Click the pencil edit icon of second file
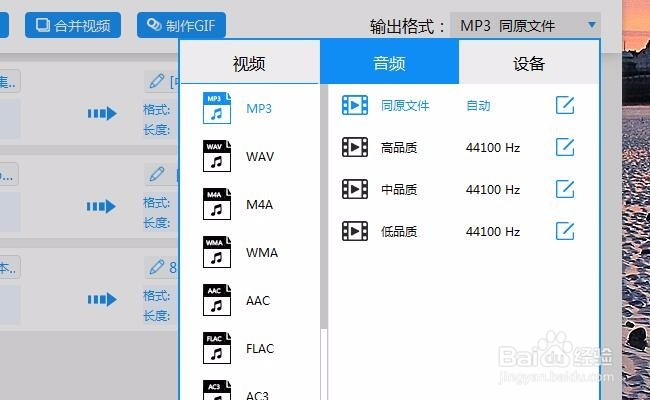 point(157,174)
